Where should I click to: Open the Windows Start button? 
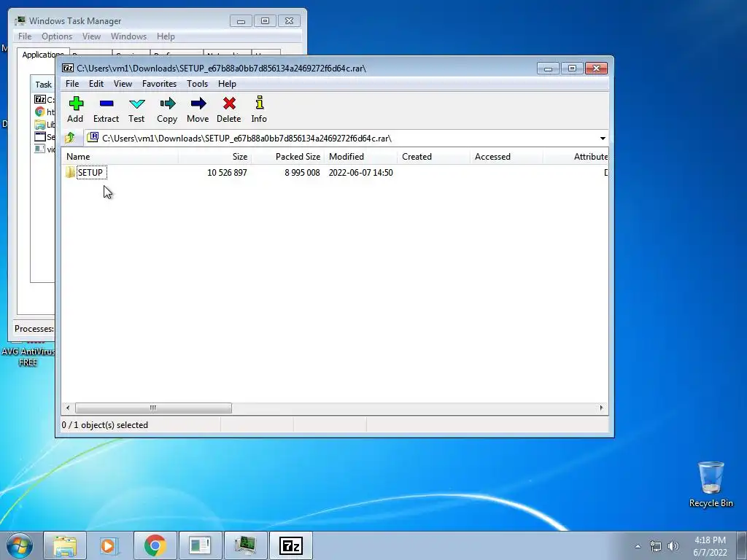[x=20, y=545]
